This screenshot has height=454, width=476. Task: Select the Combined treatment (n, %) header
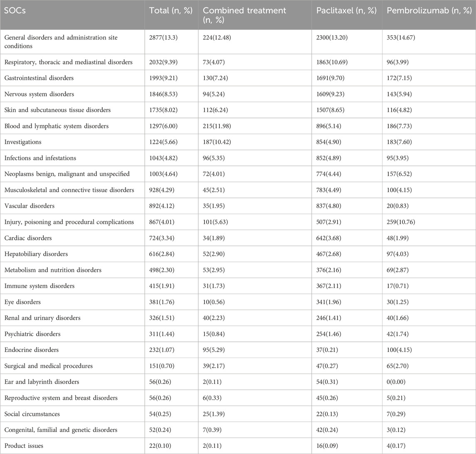(244, 15)
